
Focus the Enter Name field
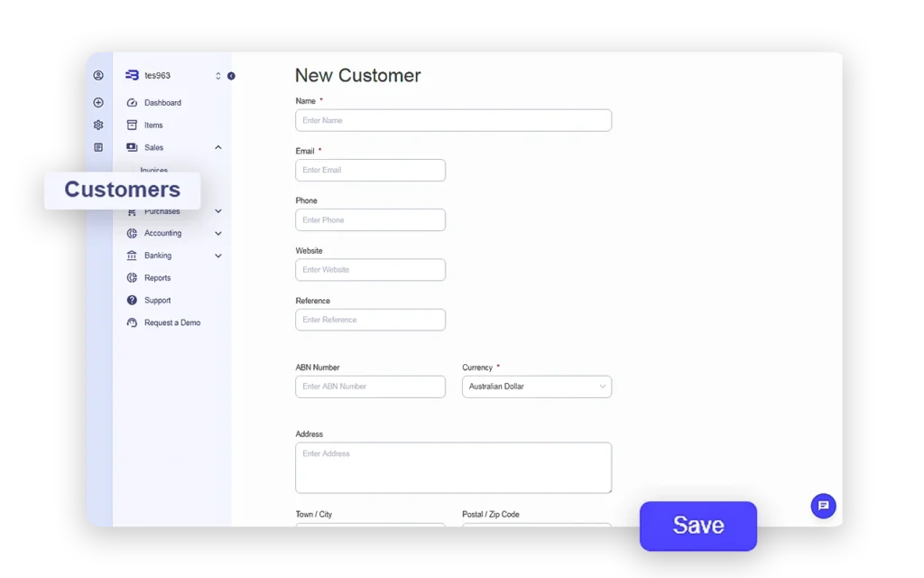(453, 120)
